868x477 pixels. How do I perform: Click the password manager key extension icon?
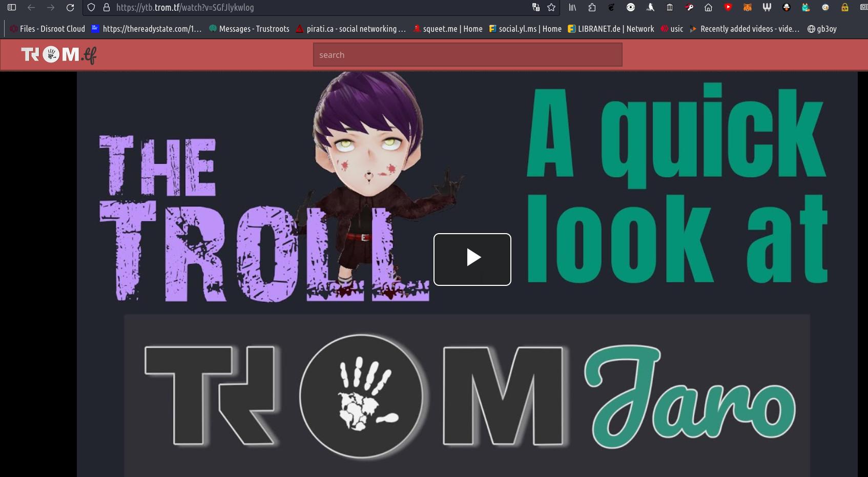pos(690,8)
